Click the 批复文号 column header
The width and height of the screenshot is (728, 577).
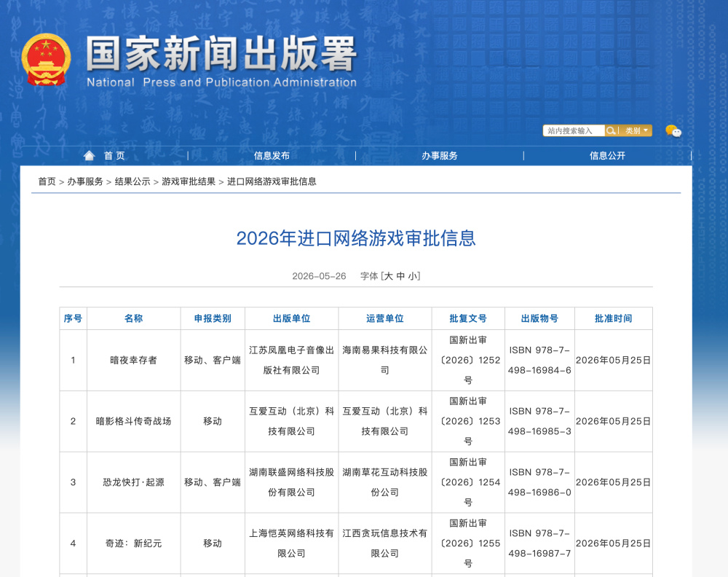[468, 318]
